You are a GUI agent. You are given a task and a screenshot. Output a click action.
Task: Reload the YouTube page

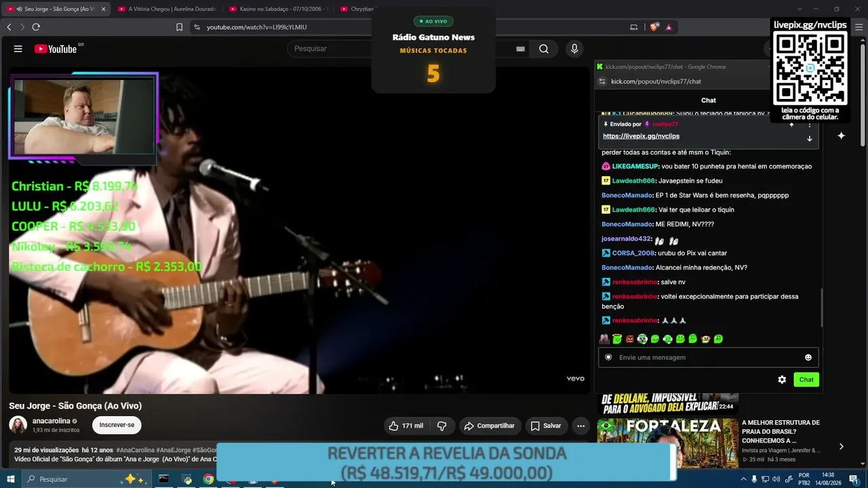36,27
